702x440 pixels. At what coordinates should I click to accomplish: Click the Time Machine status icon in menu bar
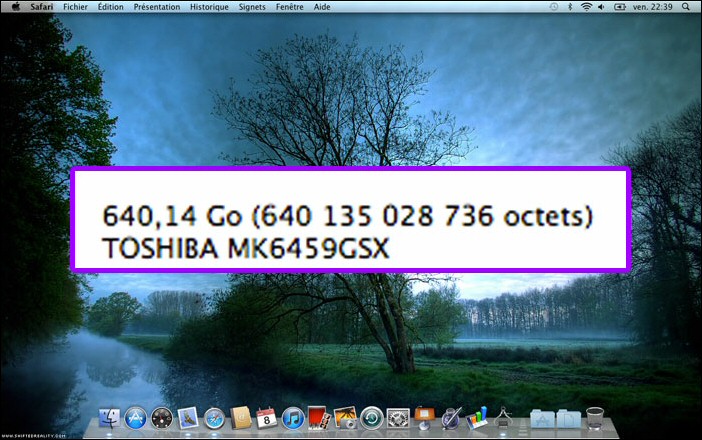[x=554, y=7]
